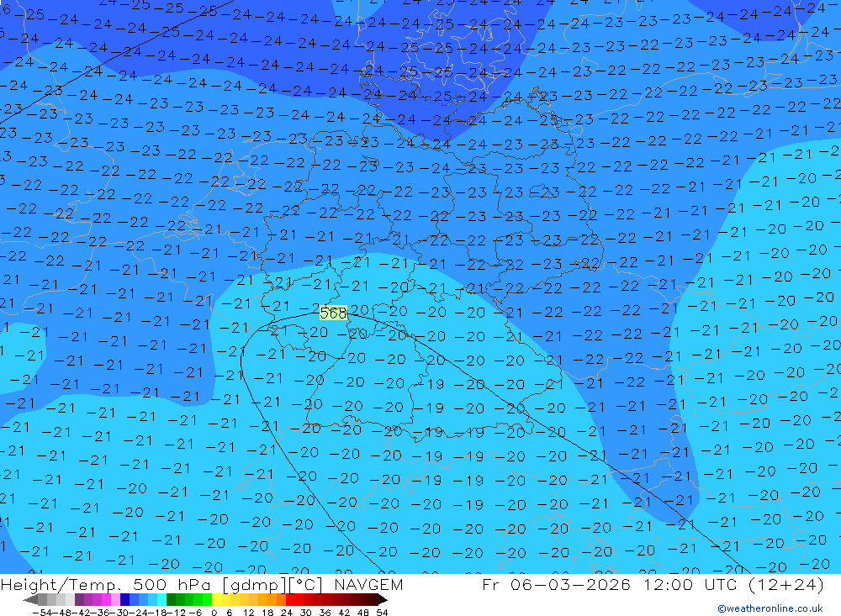Click the 30 legend scale label

306,613
